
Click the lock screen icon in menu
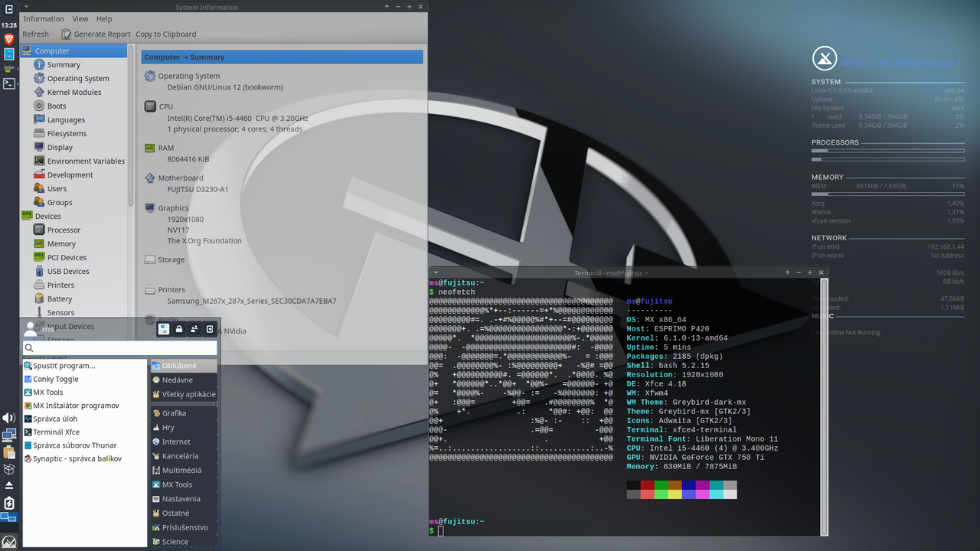tap(179, 329)
